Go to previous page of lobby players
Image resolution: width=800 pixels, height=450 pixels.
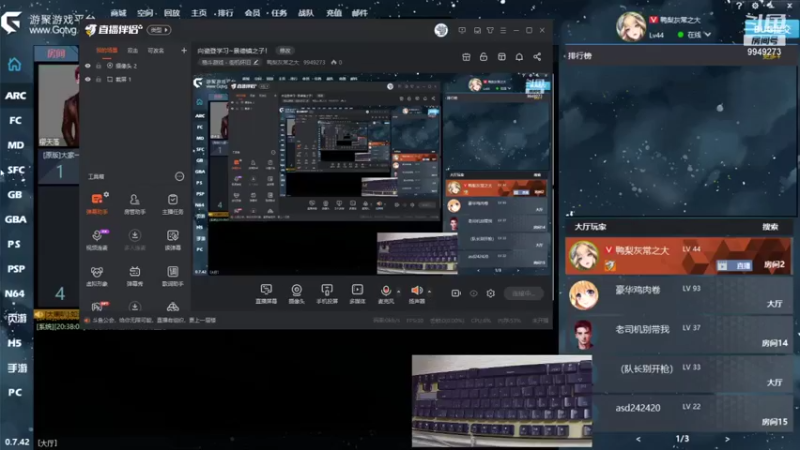(x=638, y=439)
